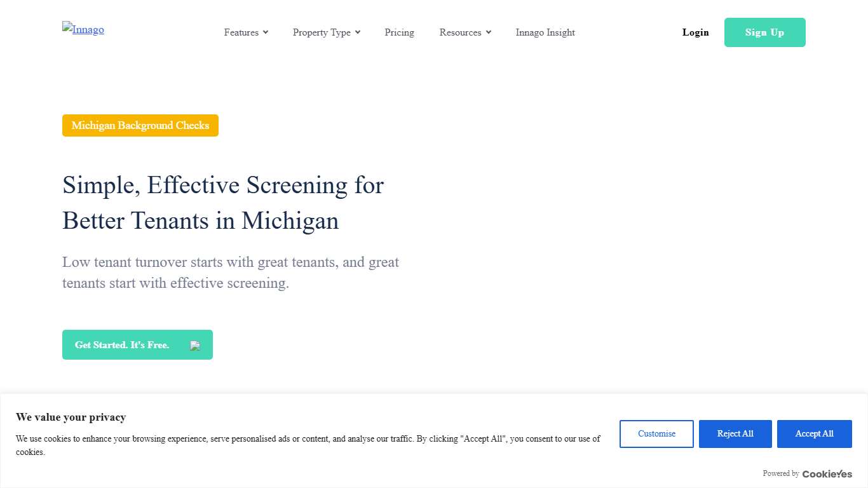Open the Customise cookie settings

coord(656,433)
